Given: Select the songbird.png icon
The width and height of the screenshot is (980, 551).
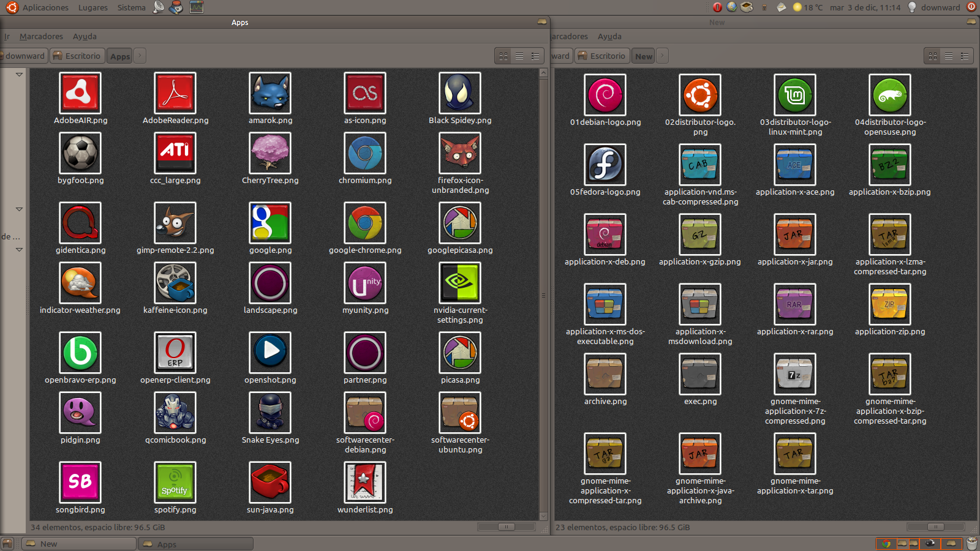Looking at the screenshot, I should (x=80, y=482).
